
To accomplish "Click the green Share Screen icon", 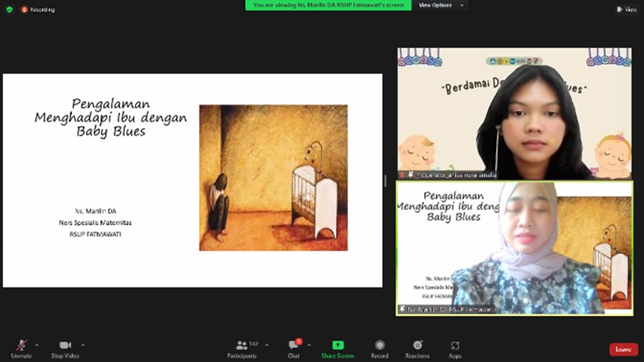I will pos(338,345).
